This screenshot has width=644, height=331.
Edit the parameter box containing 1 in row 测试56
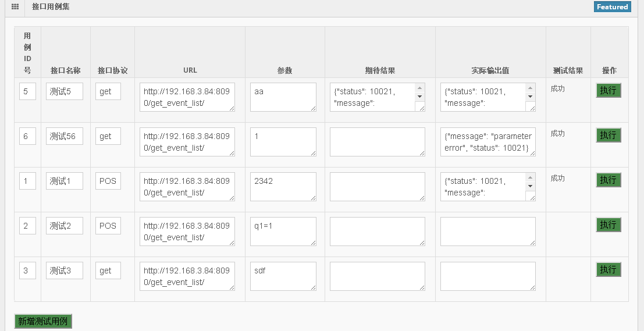point(283,142)
